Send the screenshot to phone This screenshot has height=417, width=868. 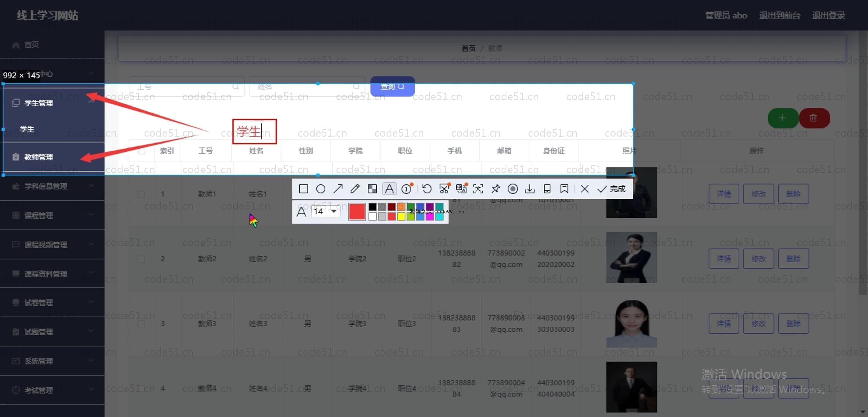(x=547, y=189)
